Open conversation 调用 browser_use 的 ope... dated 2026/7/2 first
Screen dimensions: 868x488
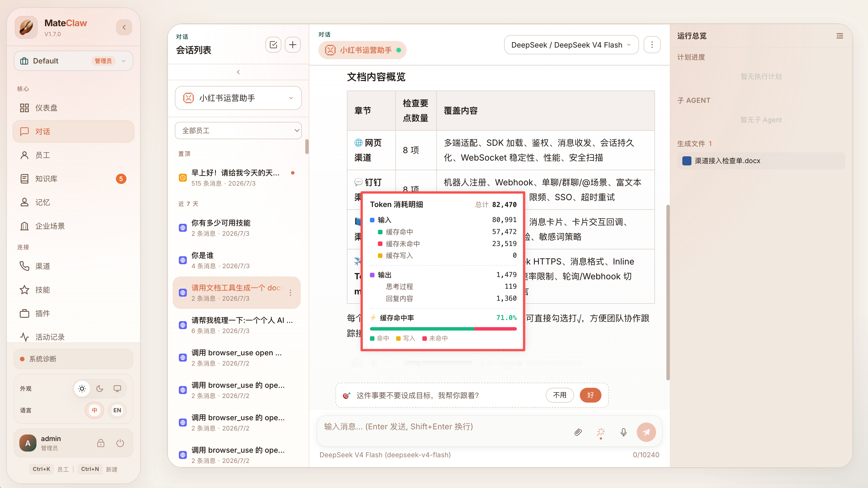pos(236,390)
